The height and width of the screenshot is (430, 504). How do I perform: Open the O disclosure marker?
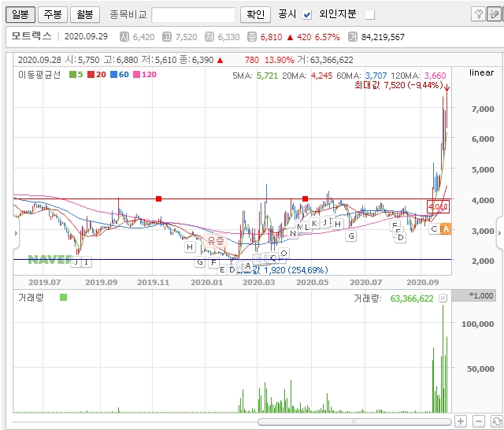(283, 254)
